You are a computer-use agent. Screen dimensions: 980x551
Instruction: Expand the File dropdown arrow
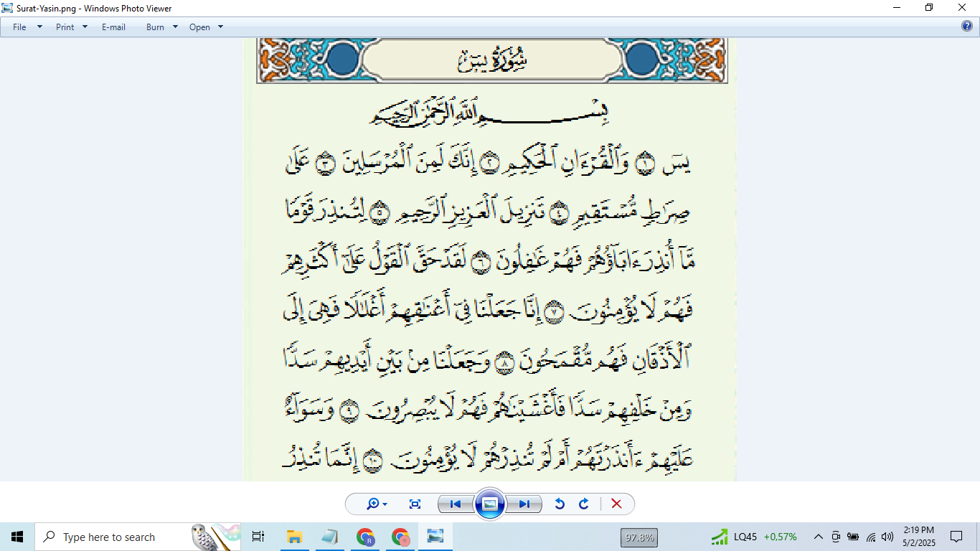click(x=39, y=27)
